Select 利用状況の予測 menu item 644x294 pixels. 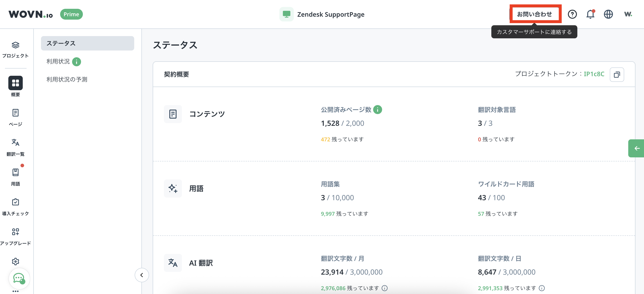coord(67,79)
